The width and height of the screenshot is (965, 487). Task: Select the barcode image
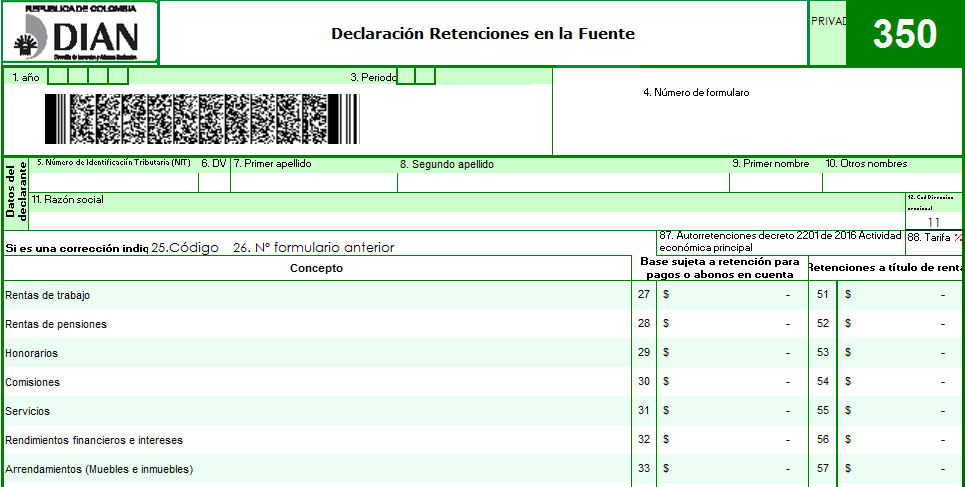(x=201, y=120)
